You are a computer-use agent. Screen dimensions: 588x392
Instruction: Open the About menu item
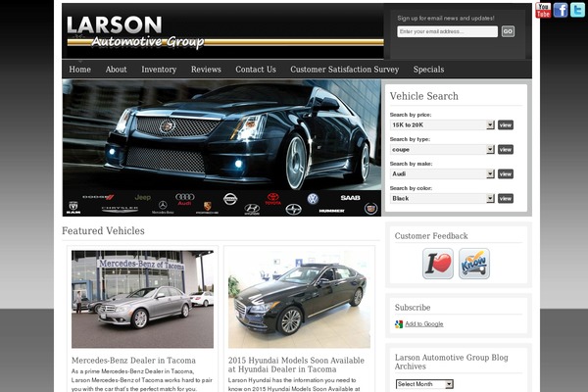click(116, 70)
